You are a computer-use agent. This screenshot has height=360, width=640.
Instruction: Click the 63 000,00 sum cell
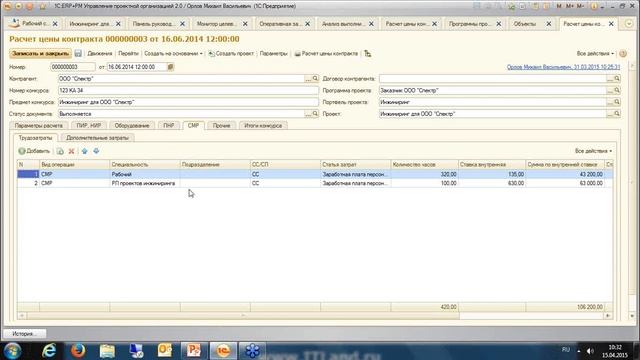pyautogui.click(x=565, y=183)
